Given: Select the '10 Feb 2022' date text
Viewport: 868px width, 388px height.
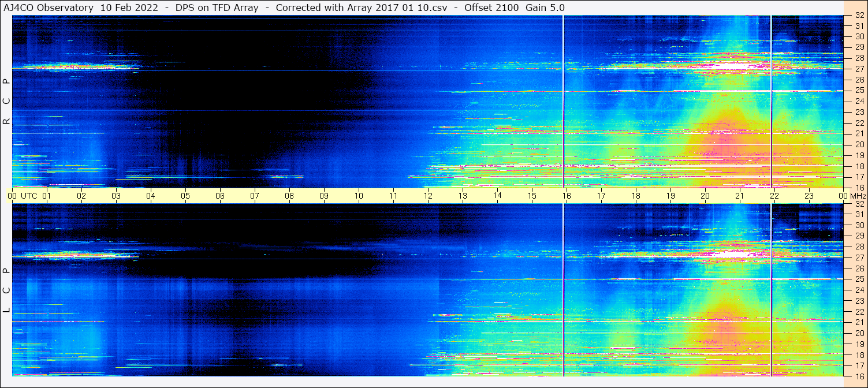Looking at the screenshot, I should pyautogui.click(x=129, y=8).
